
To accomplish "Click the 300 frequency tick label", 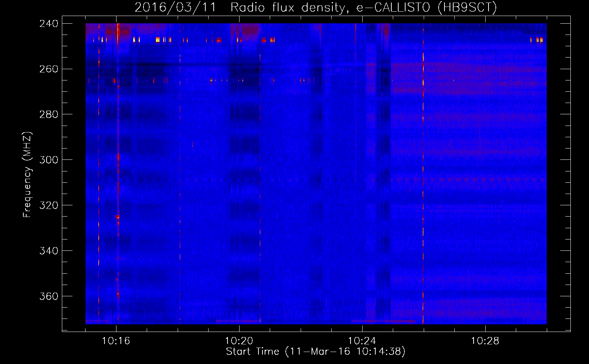I will (x=48, y=160).
